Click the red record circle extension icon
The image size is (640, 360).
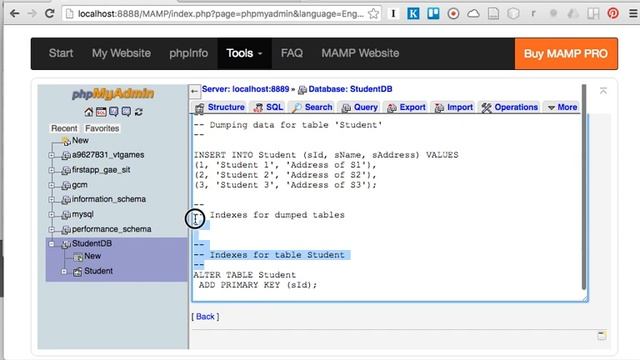pos(453,13)
